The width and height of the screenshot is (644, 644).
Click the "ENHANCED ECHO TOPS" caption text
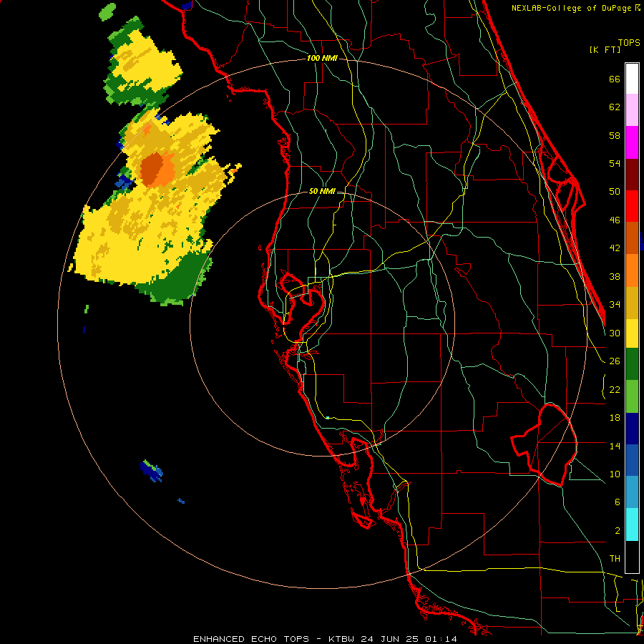coord(251,639)
